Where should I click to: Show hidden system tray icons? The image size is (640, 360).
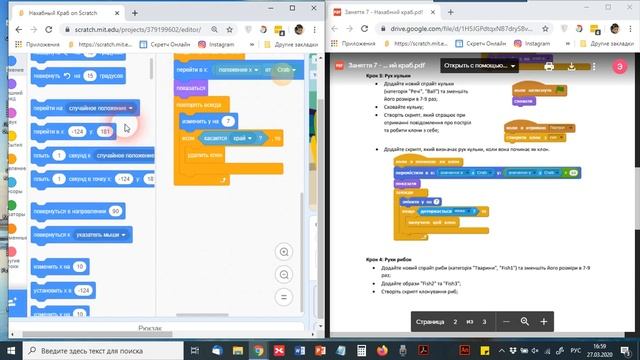click(x=502, y=351)
